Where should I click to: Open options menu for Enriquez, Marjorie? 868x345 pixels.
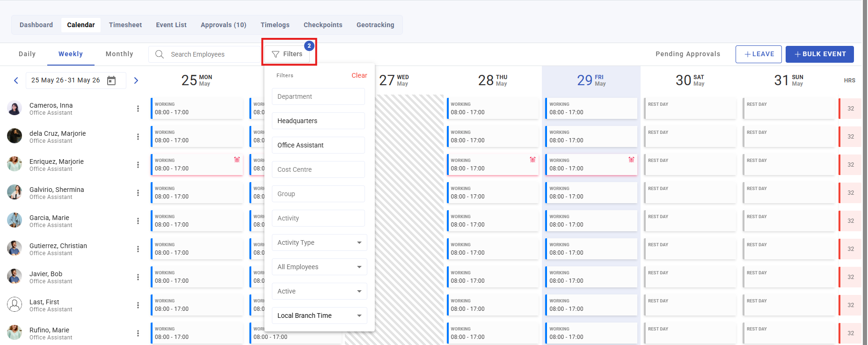coord(138,165)
